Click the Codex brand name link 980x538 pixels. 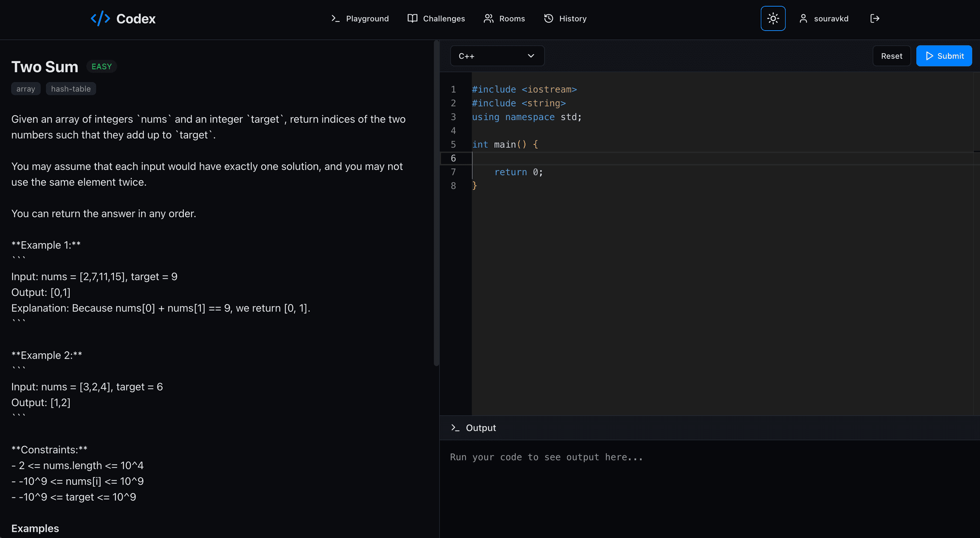coord(136,19)
